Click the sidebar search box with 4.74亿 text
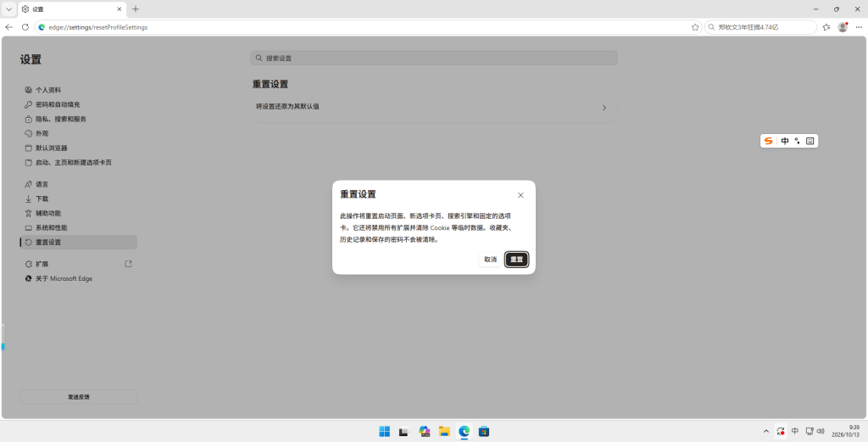Screen dimensions: 868x442 [760, 26]
